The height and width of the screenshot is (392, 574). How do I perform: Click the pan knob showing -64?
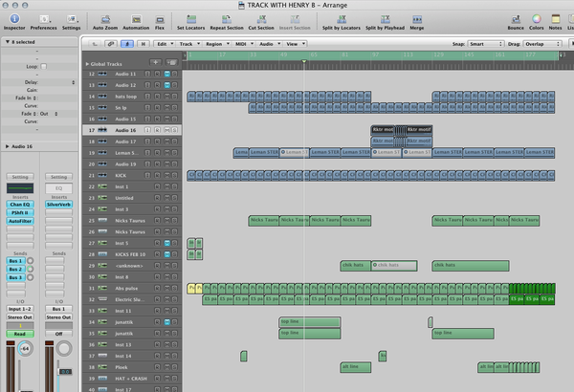[x=25, y=348]
